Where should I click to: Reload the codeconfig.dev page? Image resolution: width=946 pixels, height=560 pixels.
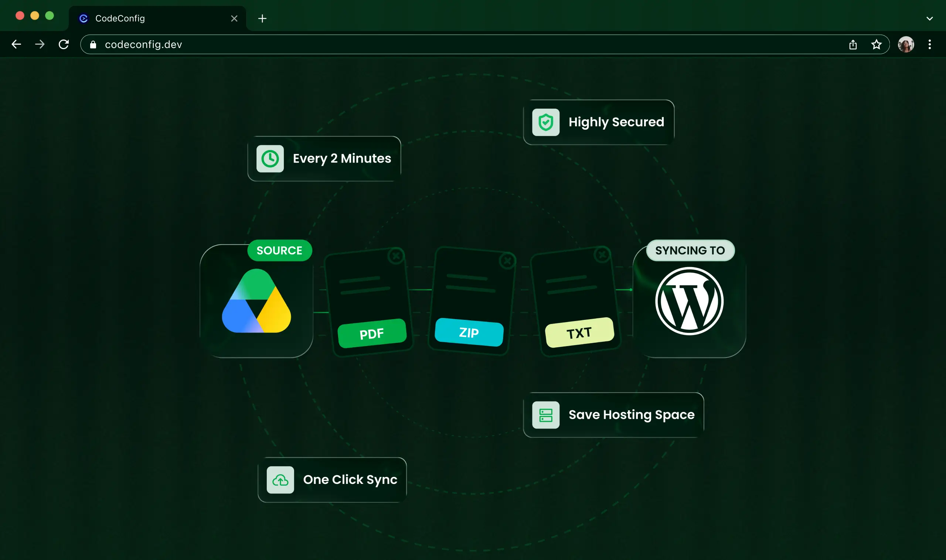(x=64, y=45)
